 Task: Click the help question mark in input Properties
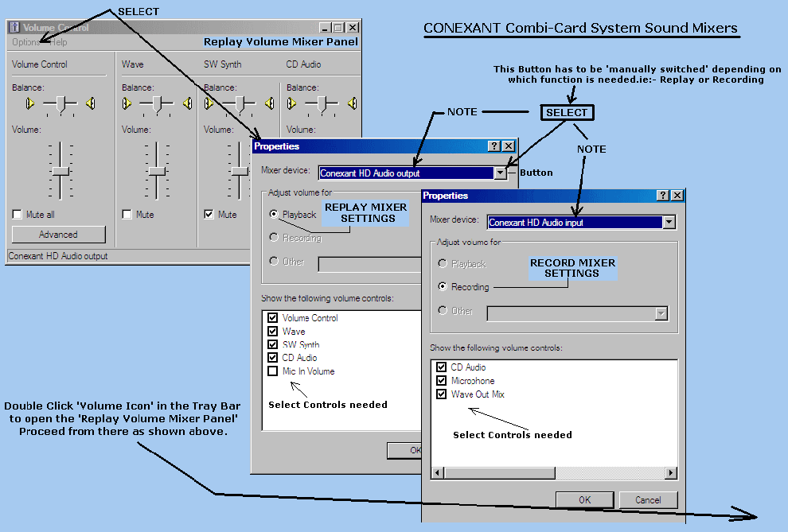[x=663, y=196]
